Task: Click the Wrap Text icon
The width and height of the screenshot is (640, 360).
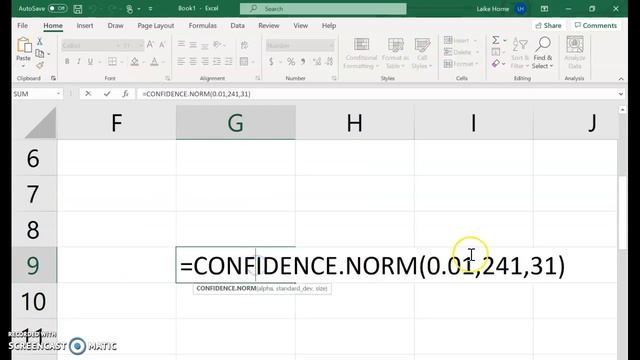Action: (244, 45)
